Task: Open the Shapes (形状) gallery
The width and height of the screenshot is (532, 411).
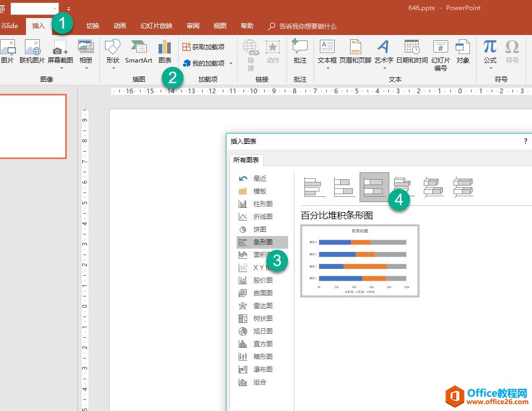Action: pos(112,51)
